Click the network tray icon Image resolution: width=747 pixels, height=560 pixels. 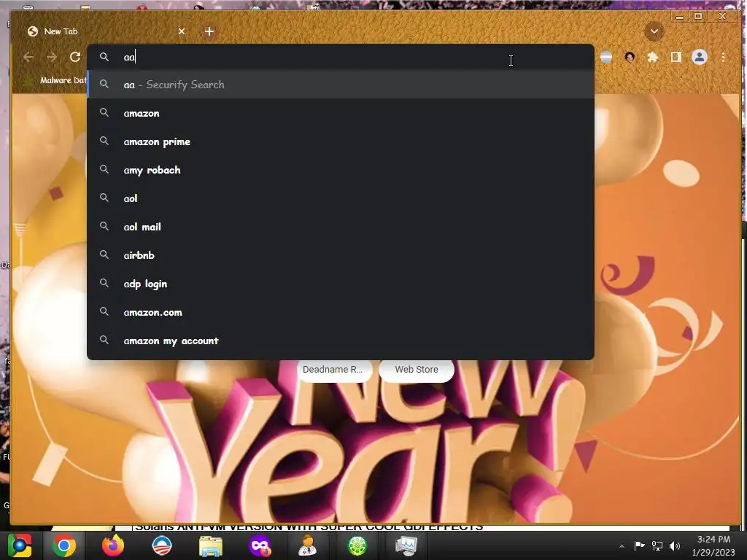click(x=657, y=545)
